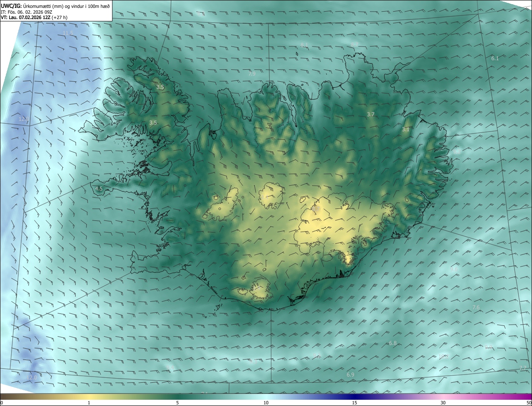Screen dimensions: 532x406
Task: Click the 1 tick on the color scale
Action: point(89,403)
